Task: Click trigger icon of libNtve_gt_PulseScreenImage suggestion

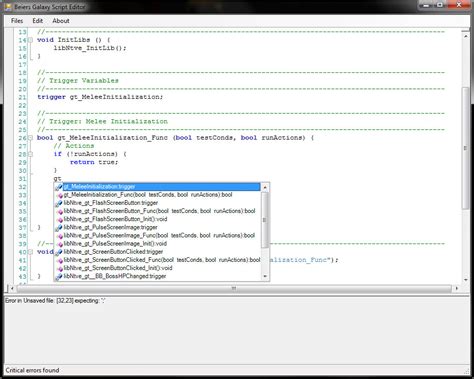Action: point(59,228)
